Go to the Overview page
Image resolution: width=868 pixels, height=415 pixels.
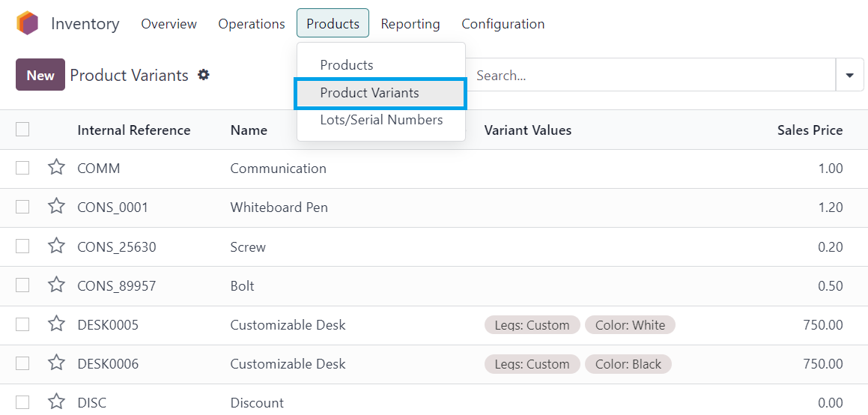(169, 24)
